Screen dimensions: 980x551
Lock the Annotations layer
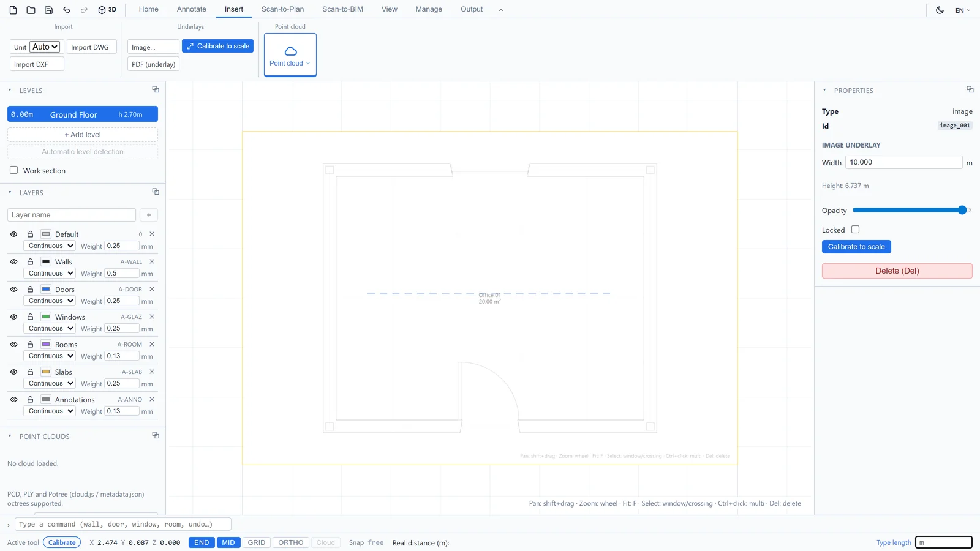click(x=30, y=399)
